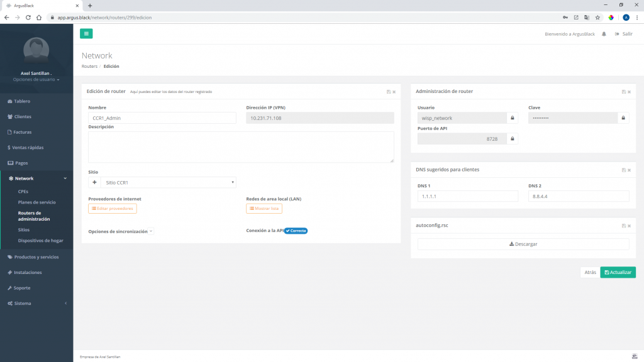Open saved passwords key icon
This screenshot has width=644, height=362.
(x=565, y=18)
